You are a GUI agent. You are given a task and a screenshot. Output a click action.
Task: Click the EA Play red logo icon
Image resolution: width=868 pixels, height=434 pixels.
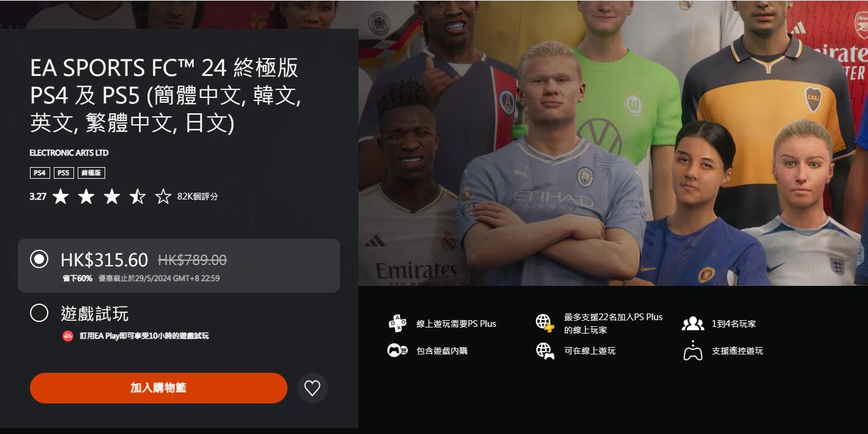point(68,336)
